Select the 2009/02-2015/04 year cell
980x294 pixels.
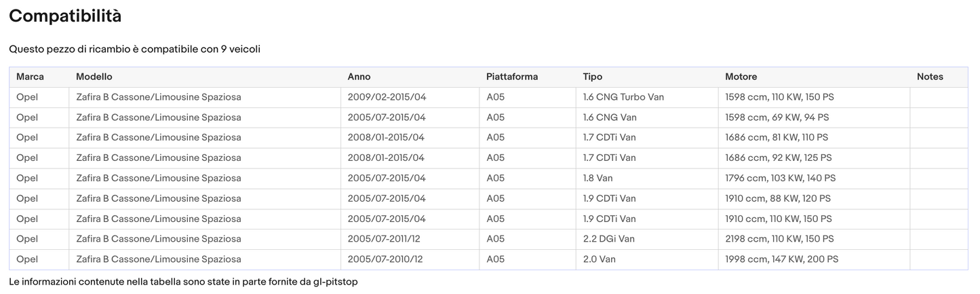(387, 97)
